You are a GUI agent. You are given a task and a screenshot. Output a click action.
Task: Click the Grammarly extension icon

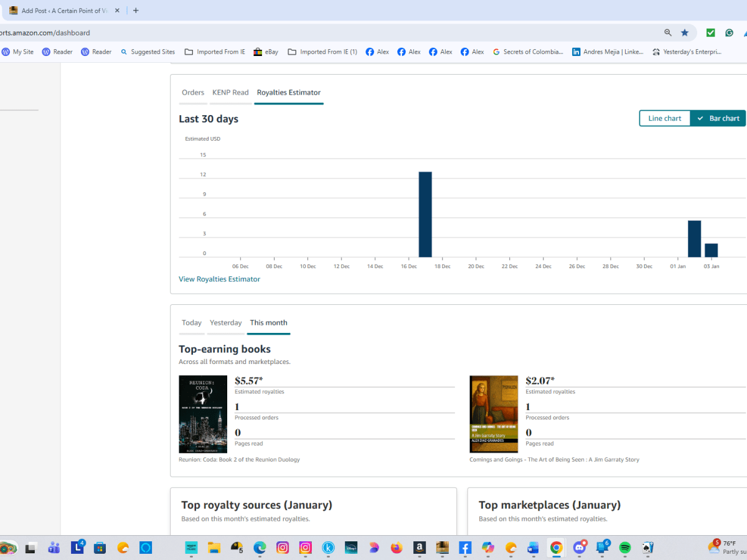click(728, 33)
